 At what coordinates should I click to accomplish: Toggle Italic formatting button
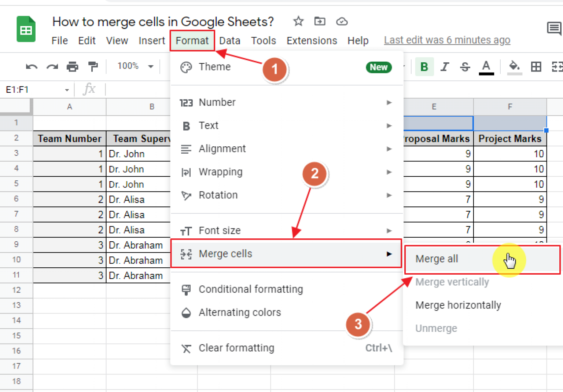point(445,67)
